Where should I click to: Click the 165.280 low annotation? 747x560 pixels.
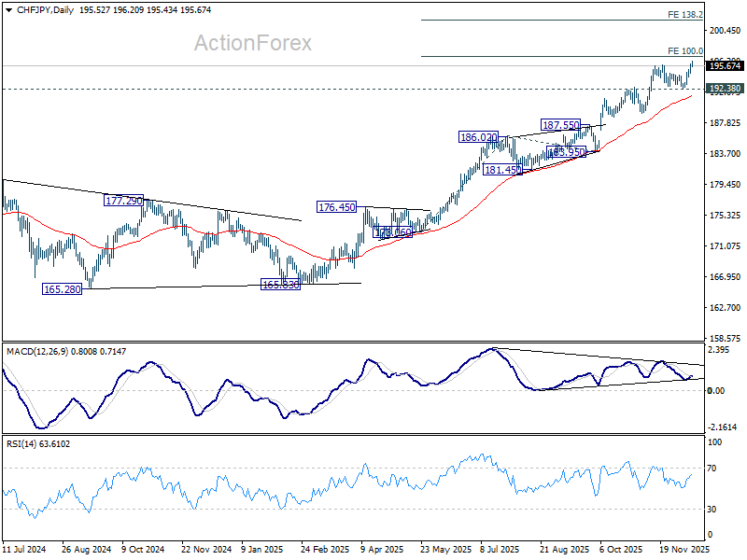(62, 289)
